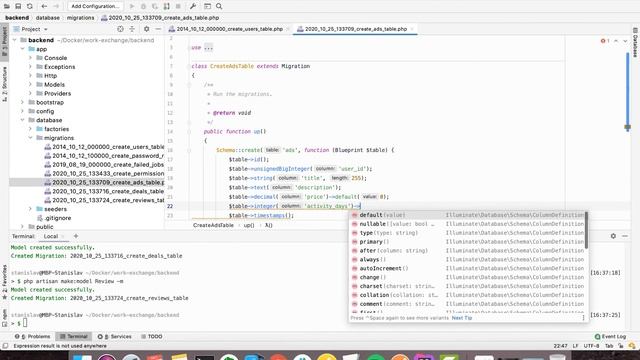
Task: Click the CreateAdsTable structure breadcrumb
Action: pyautogui.click(x=213, y=225)
